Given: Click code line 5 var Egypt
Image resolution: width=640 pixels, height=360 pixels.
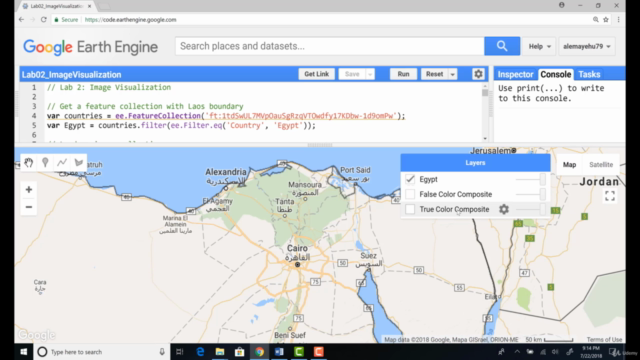Looking at the screenshot, I should (x=181, y=126).
